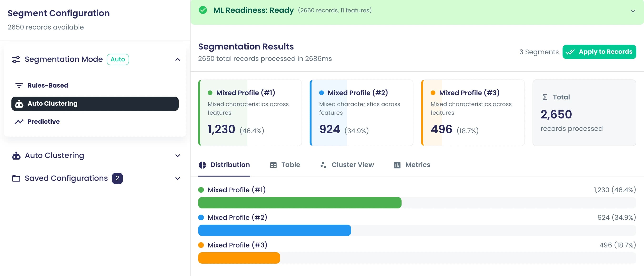Click the blue Mixed Profile (#2) distribution bar
The image size is (644, 276).
[x=275, y=230]
